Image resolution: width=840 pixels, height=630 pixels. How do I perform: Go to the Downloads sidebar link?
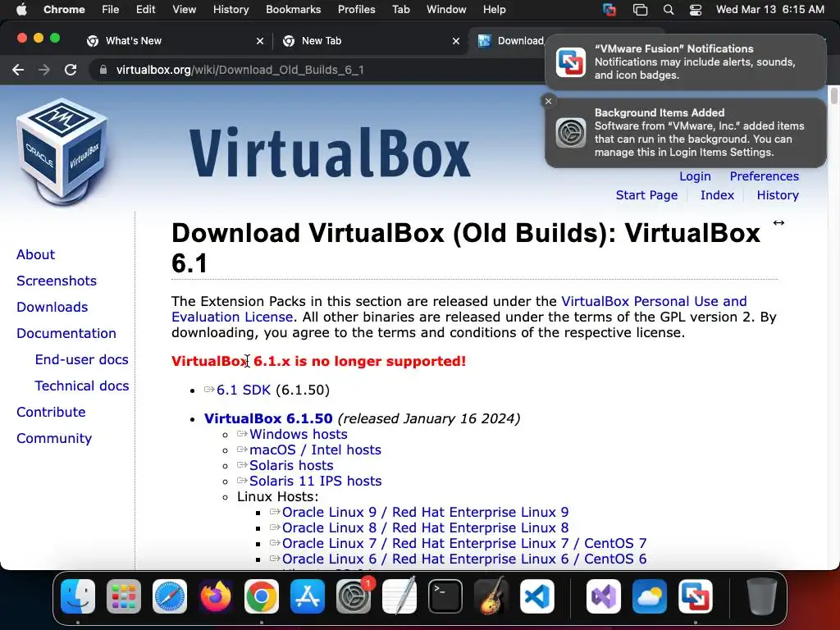coord(52,307)
